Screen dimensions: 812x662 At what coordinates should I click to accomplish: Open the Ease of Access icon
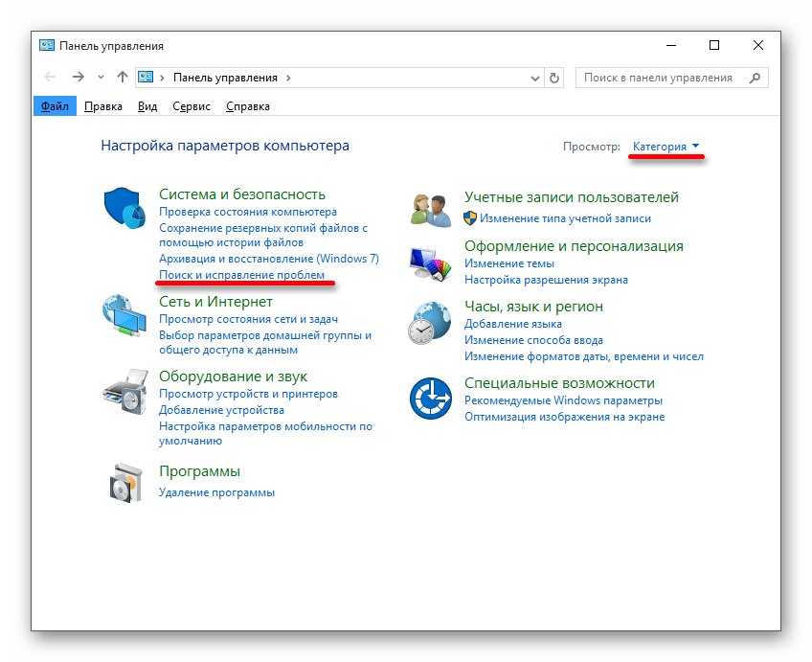430,398
